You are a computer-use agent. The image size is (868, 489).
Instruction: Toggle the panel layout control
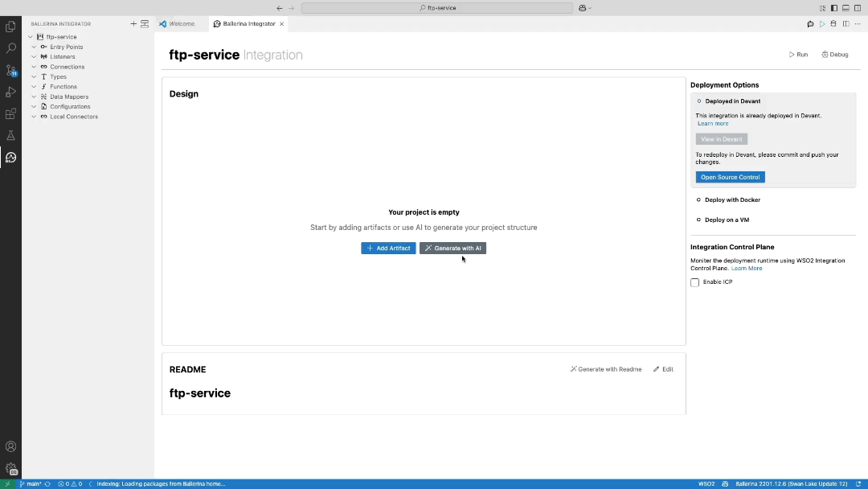pyautogui.click(x=845, y=7)
